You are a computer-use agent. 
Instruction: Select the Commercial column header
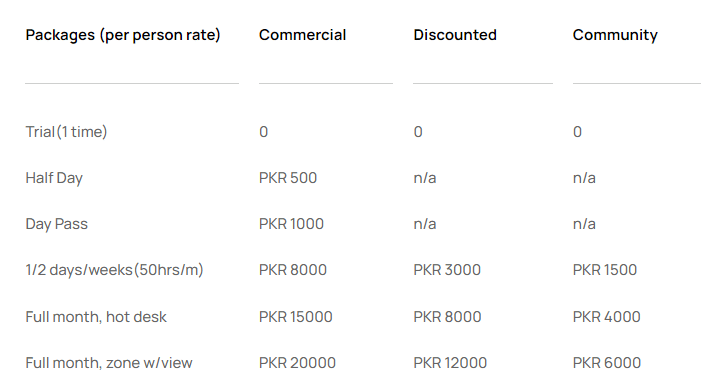click(x=302, y=35)
